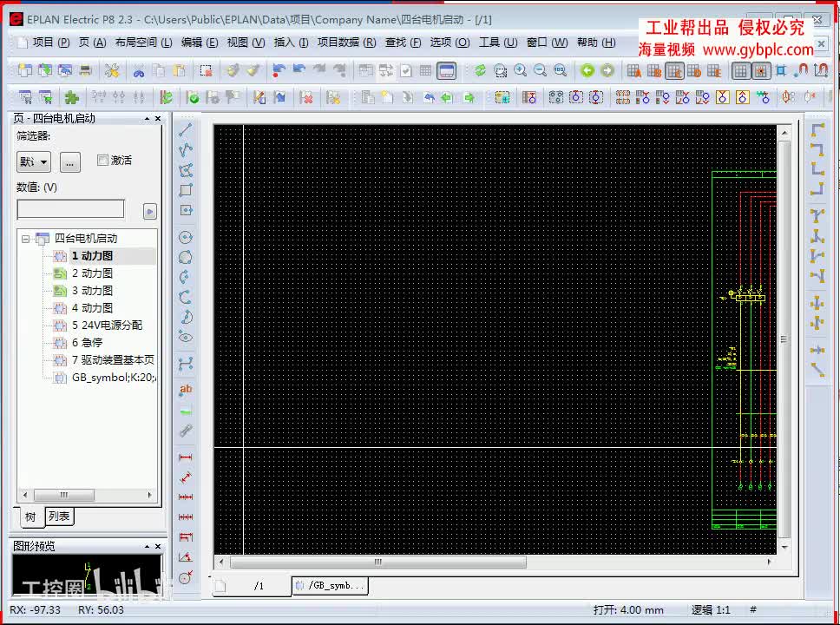The width and height of the screenshot is (840, 625).
Task: Open the 帮助 menu
Action: 596,43
